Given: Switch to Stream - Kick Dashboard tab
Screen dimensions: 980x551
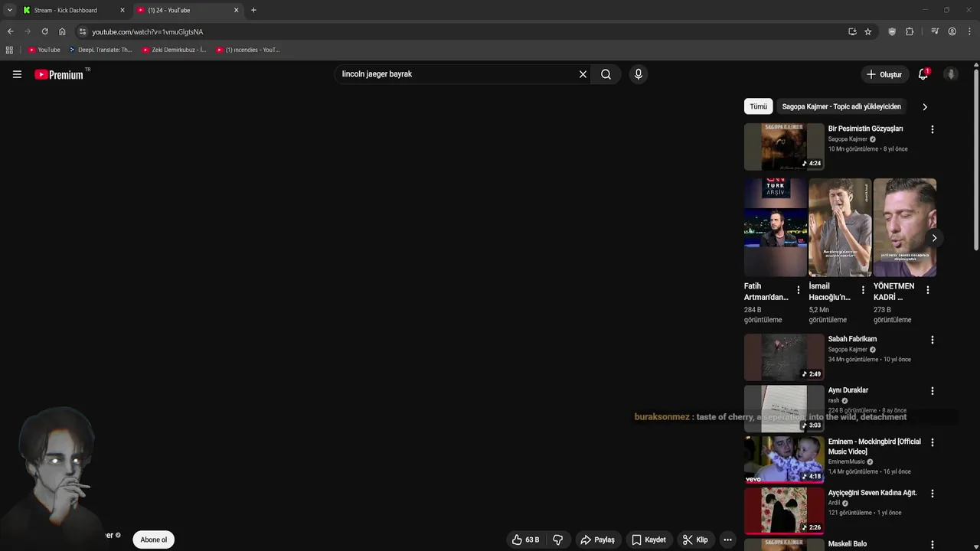Looking at the screenshot, I should point(73,10).
